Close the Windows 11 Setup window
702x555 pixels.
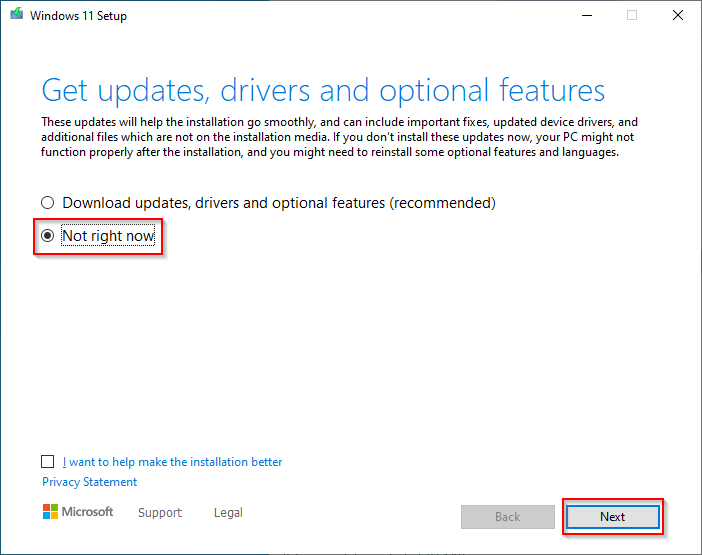point(678,15)
